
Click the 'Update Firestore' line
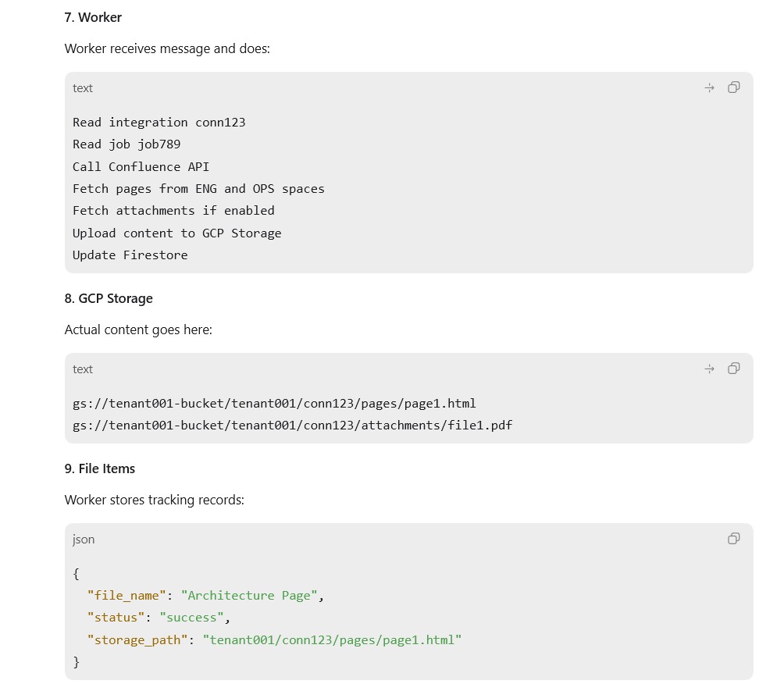130,255
